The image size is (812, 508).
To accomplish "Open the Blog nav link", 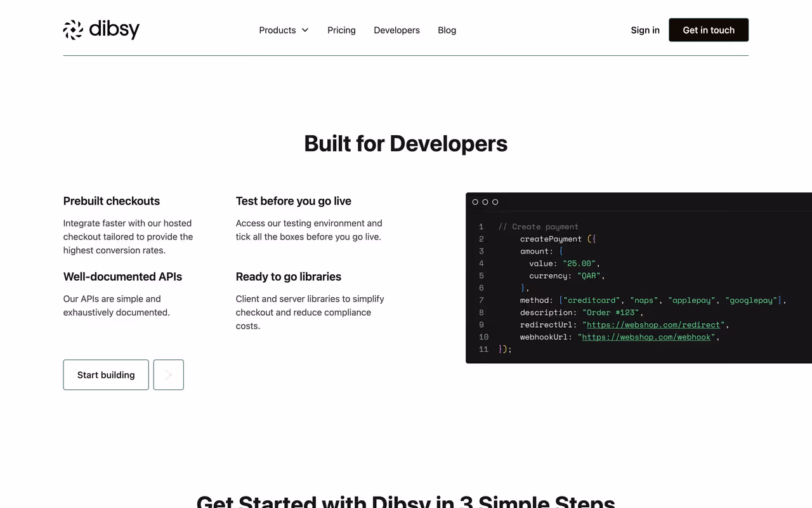I will 447,30.
